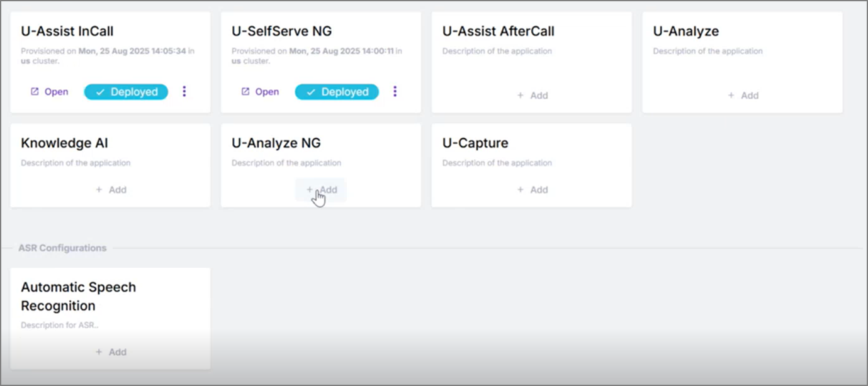Add the U-Assist AfterCall application
The image size is (868, 386).
point(532,96)
